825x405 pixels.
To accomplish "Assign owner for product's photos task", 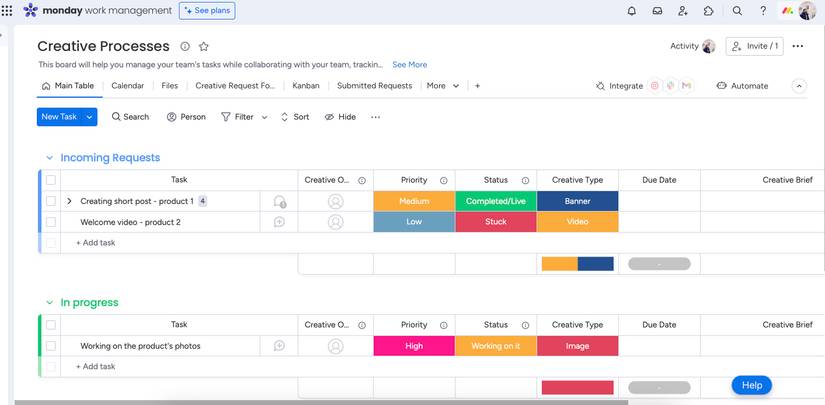I will coord(336,346).
